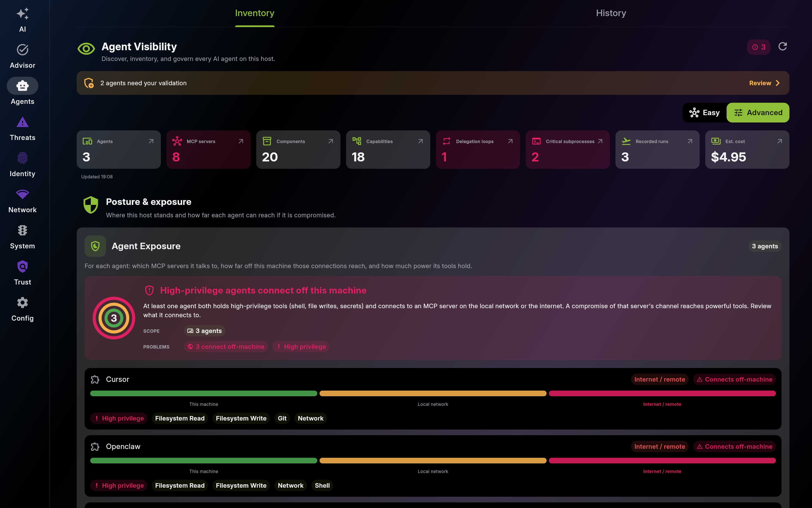Click the Cursor agent name
Image resolution: width=812 pixels, height=508 pixels.
click(118, 379)
